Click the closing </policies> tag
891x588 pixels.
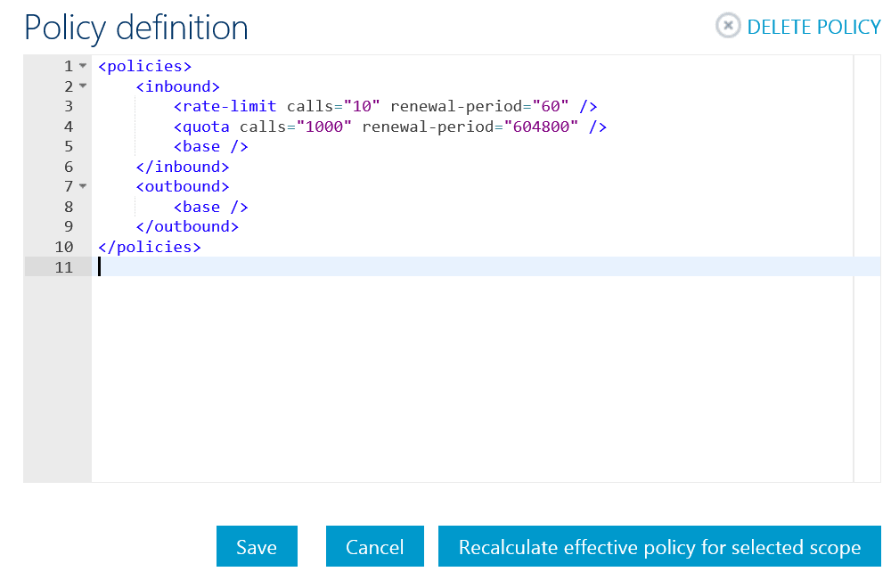point(150,247)
